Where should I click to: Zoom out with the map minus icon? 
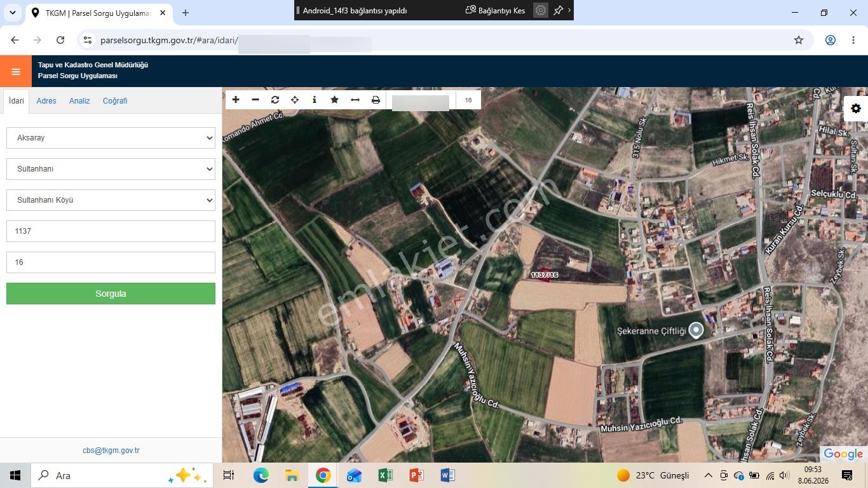255,100
